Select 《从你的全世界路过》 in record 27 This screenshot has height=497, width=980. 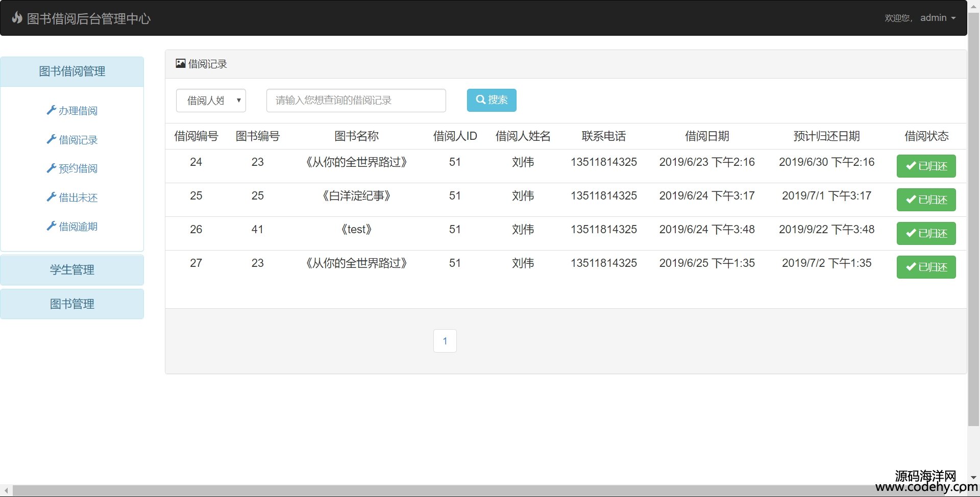tap(356, 263)
